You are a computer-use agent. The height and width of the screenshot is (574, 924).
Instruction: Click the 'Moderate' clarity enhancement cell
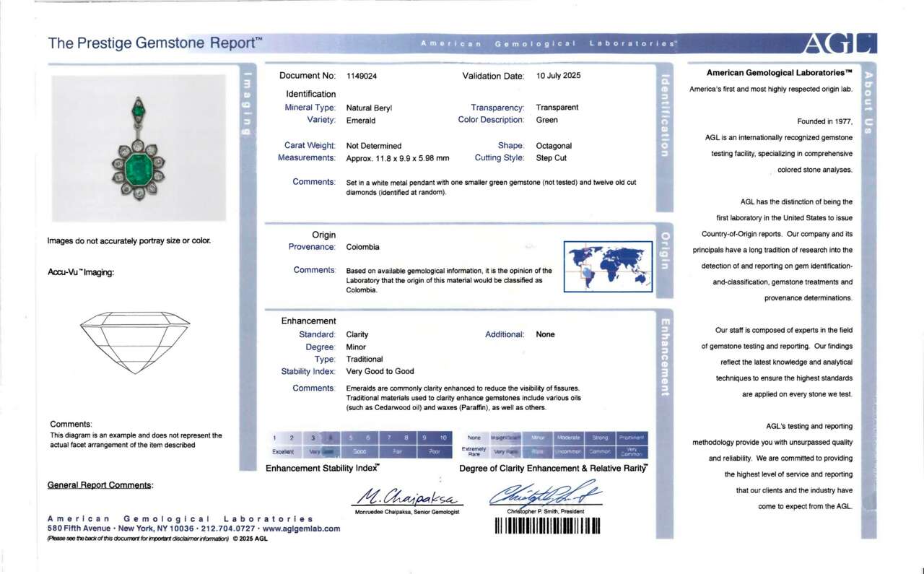click(569, 438)
